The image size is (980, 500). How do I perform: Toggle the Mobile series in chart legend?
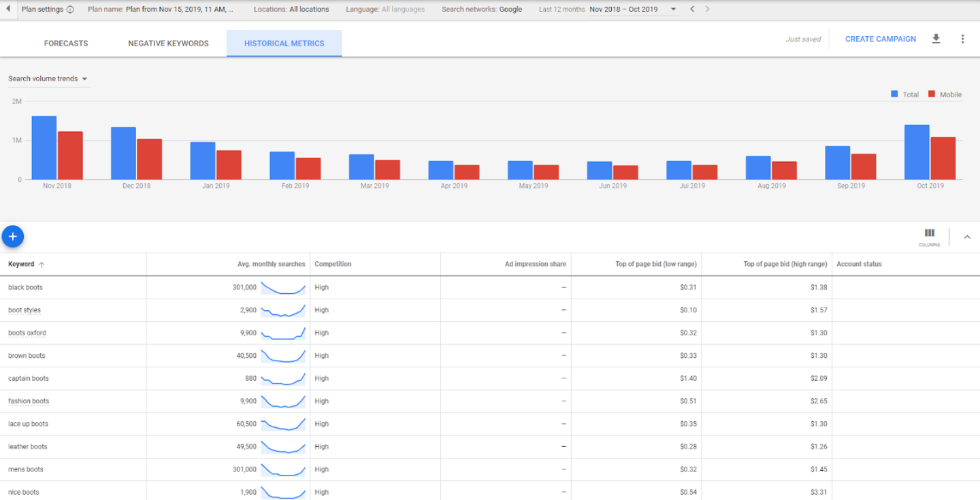945,95
